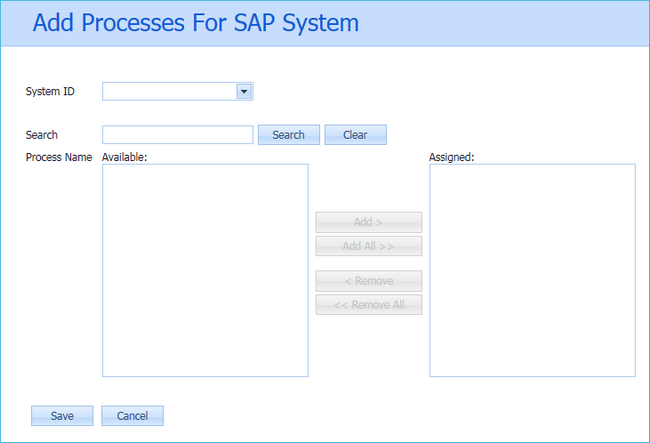Open the System ID dropdown arrow

[244, 91]
